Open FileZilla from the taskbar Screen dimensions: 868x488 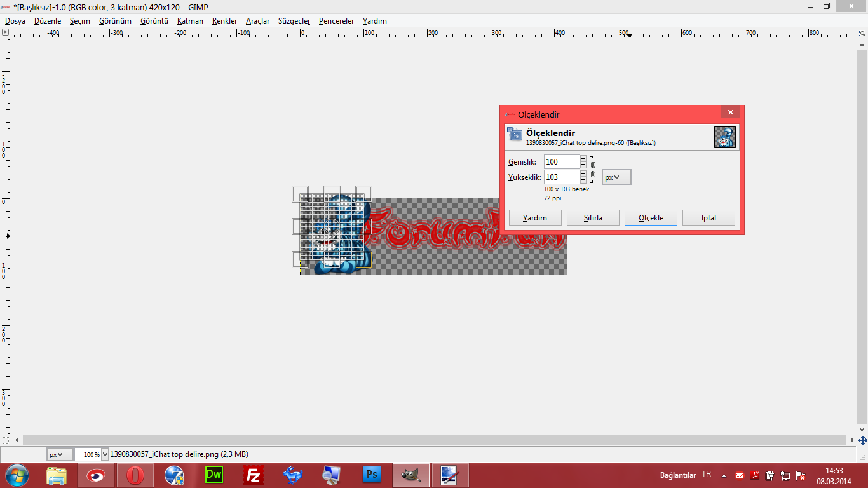tap(254, 475)
